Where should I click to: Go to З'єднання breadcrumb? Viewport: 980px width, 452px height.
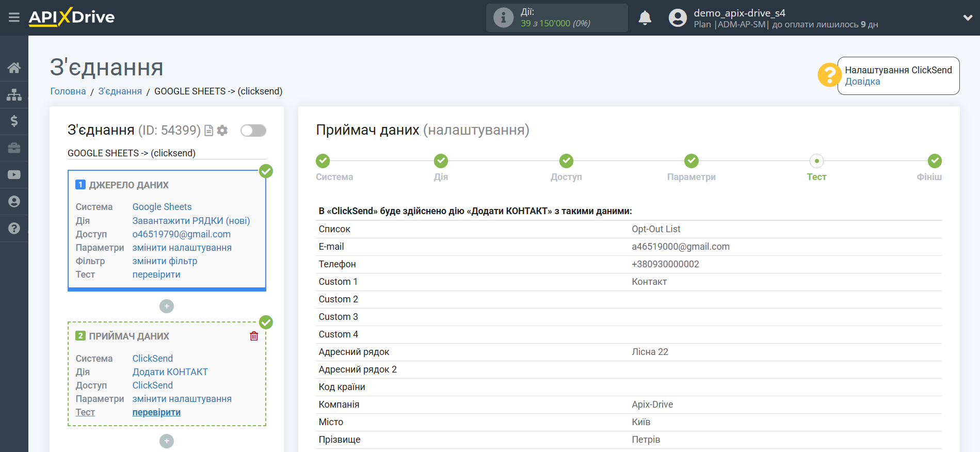coord(120,91)
